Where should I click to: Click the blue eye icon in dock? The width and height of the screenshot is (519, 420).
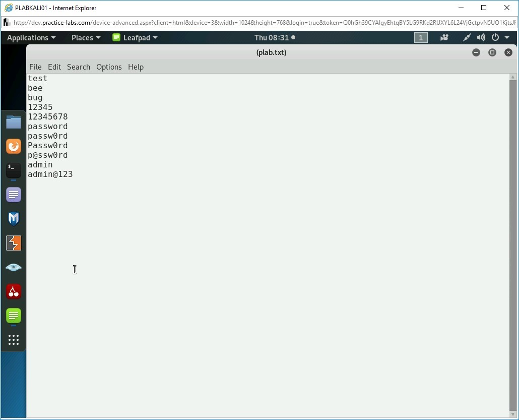pos(14,267)
